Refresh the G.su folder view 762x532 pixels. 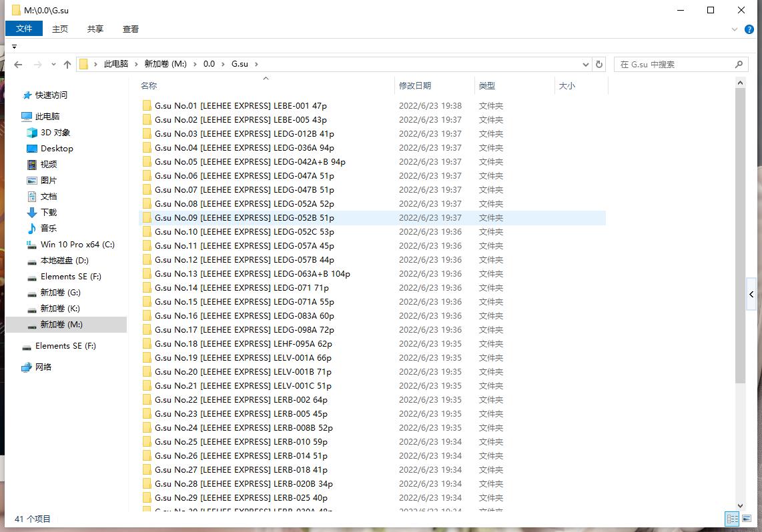click(599, 64)
